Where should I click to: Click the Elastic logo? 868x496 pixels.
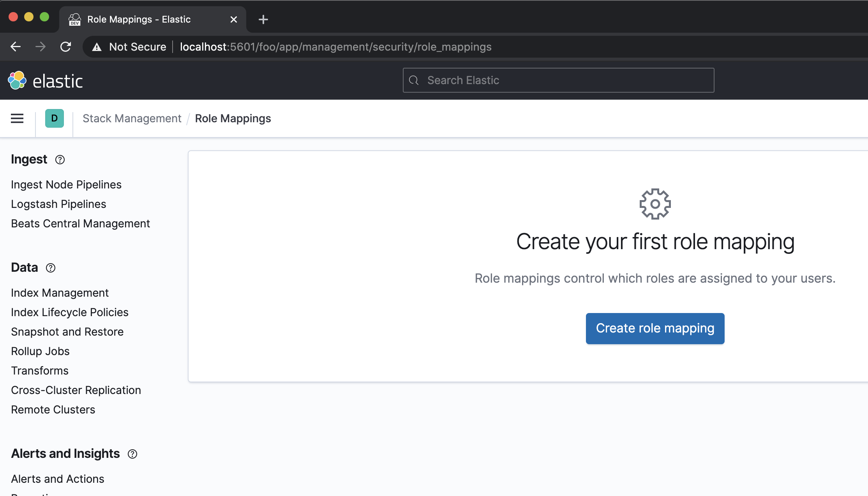[x=45, y=81]
